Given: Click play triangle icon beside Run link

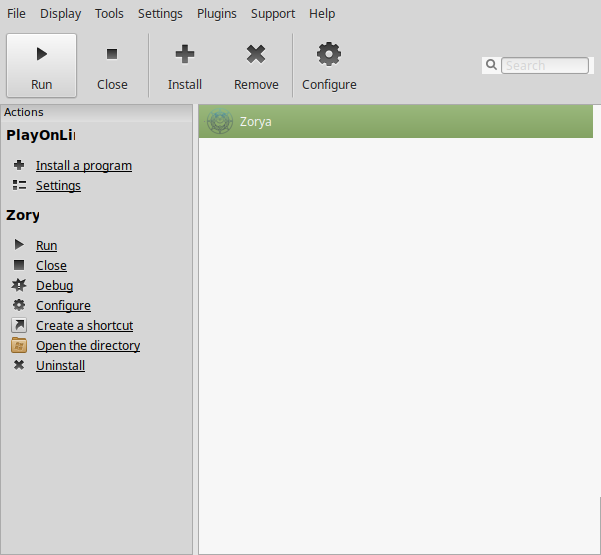Looking at the screenshot, I should (19, 245).
